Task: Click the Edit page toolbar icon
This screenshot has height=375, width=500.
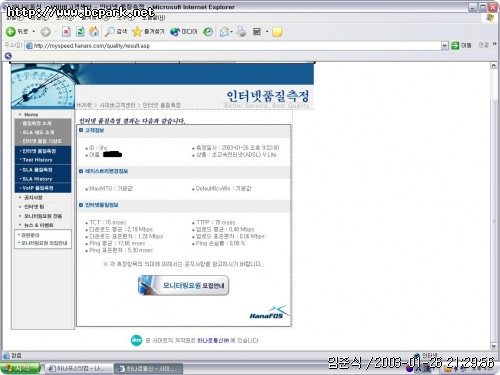Action: (257, 32)
